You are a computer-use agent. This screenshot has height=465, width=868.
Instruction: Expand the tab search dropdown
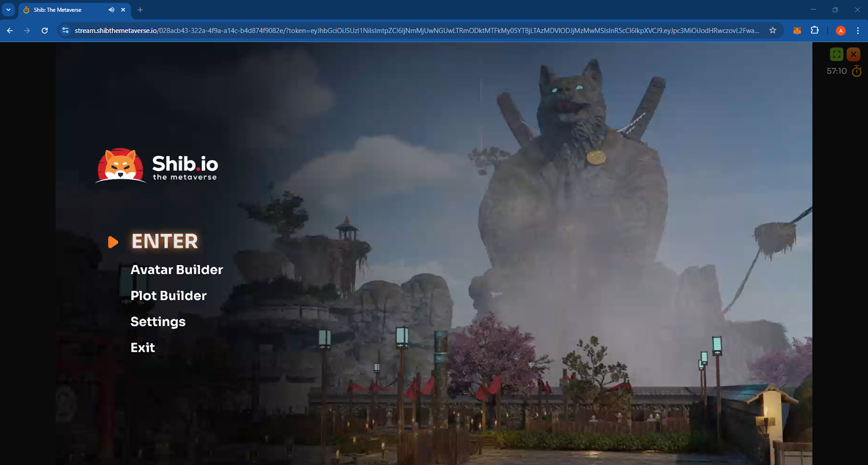coord(8,10)
